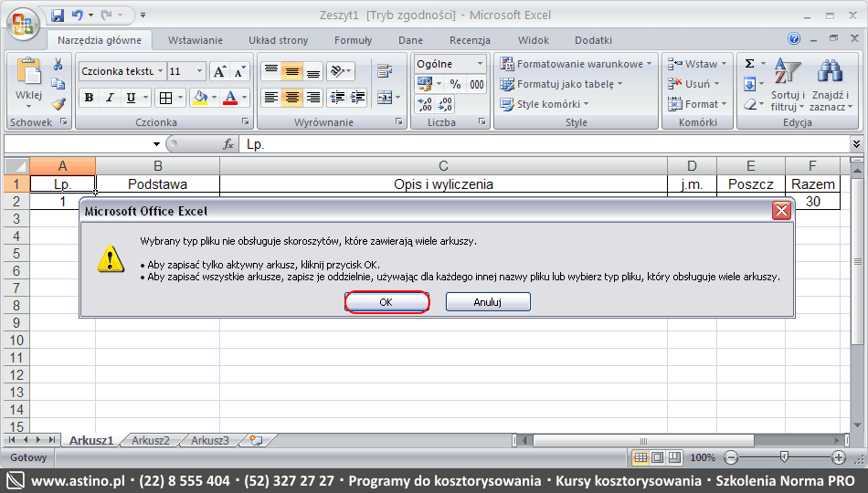868x493 pixels.
Task: Apply yellow fill color bucket
Action: point(200,98)
